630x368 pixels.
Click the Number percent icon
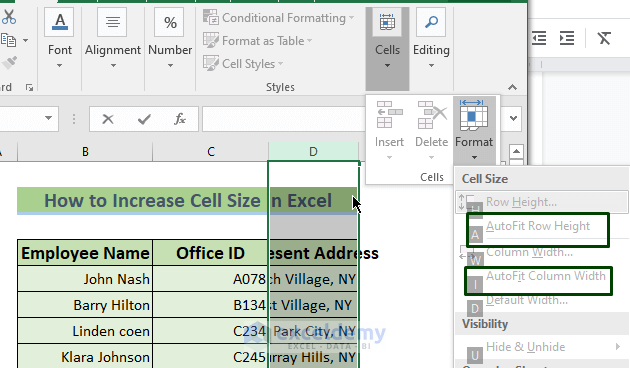(x=170, y=22)
